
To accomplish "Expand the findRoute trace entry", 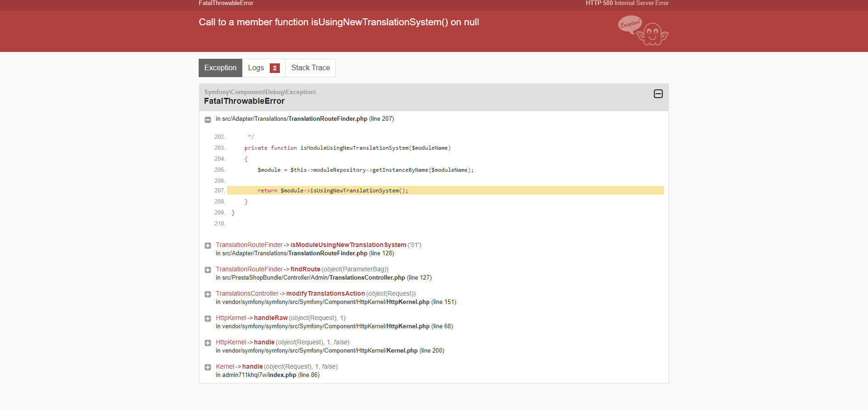I will 208,270.
